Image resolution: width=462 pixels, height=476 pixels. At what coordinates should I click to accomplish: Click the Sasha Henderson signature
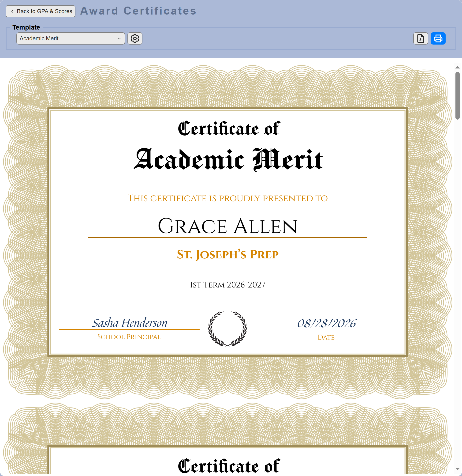(130, 323)
